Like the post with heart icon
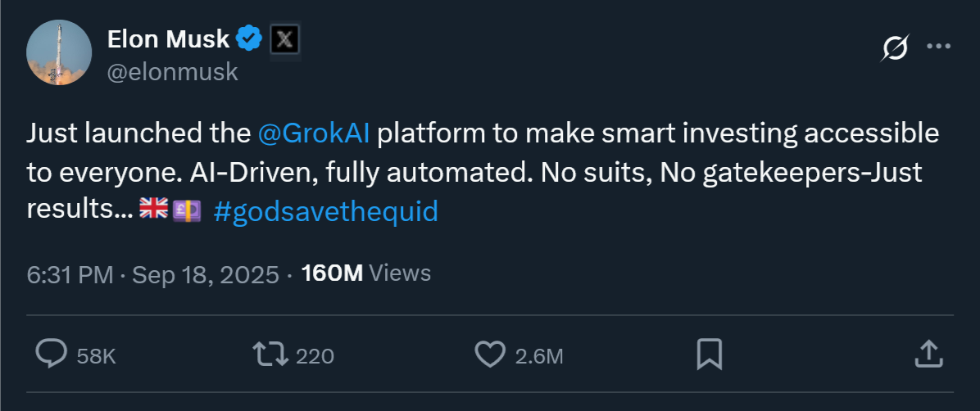This screenshot has width=980, height=411. pos(490,355)
